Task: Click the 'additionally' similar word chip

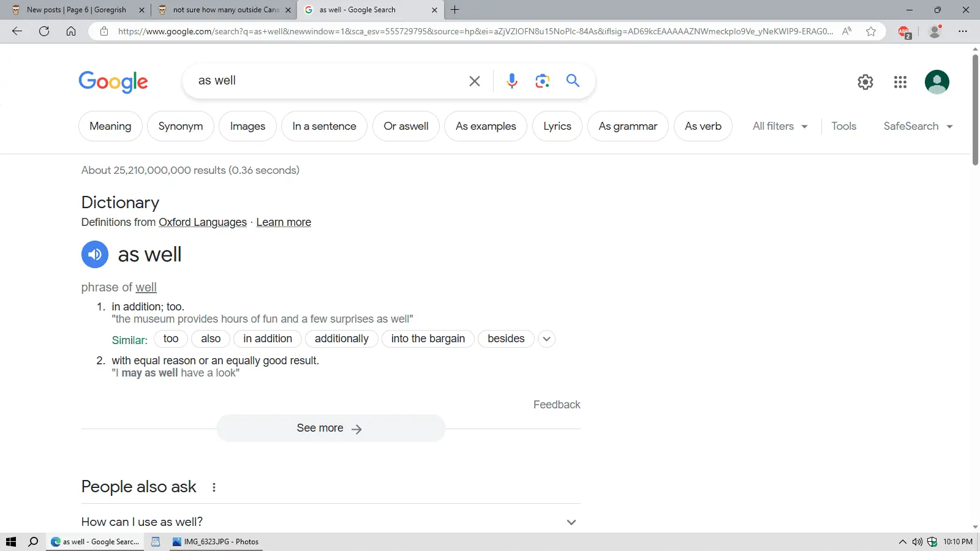Action: coord(342,339)
